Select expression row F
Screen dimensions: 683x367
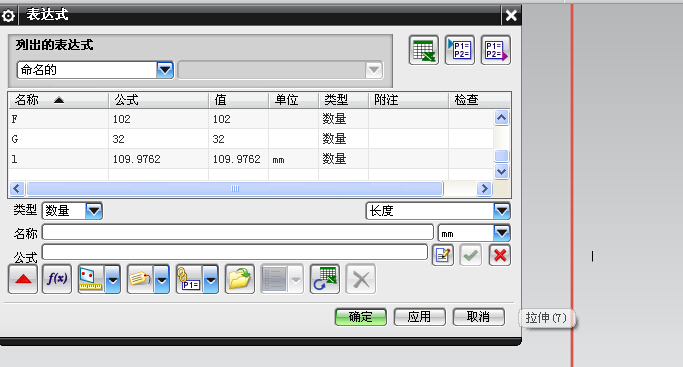251,119
